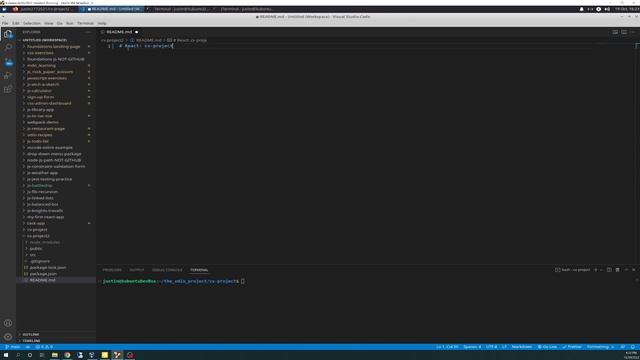
Task: Change language mode from Markdown
Action: pos(522,347)
